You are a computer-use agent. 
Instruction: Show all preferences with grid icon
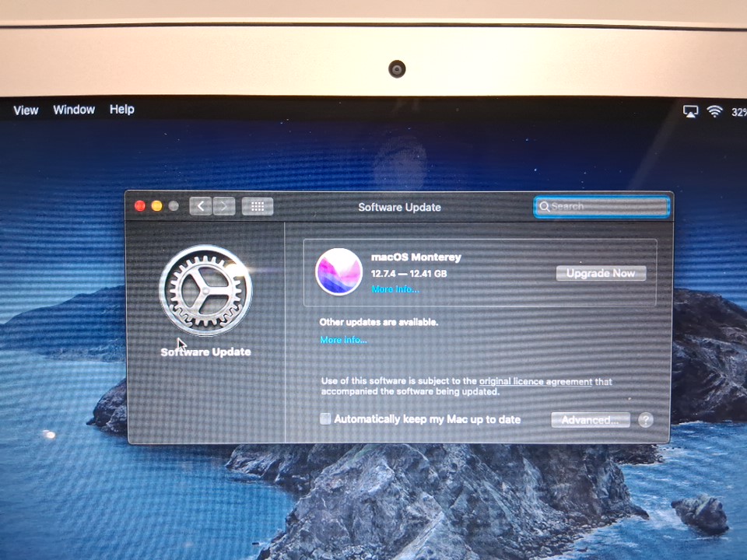tap(258, 206)
